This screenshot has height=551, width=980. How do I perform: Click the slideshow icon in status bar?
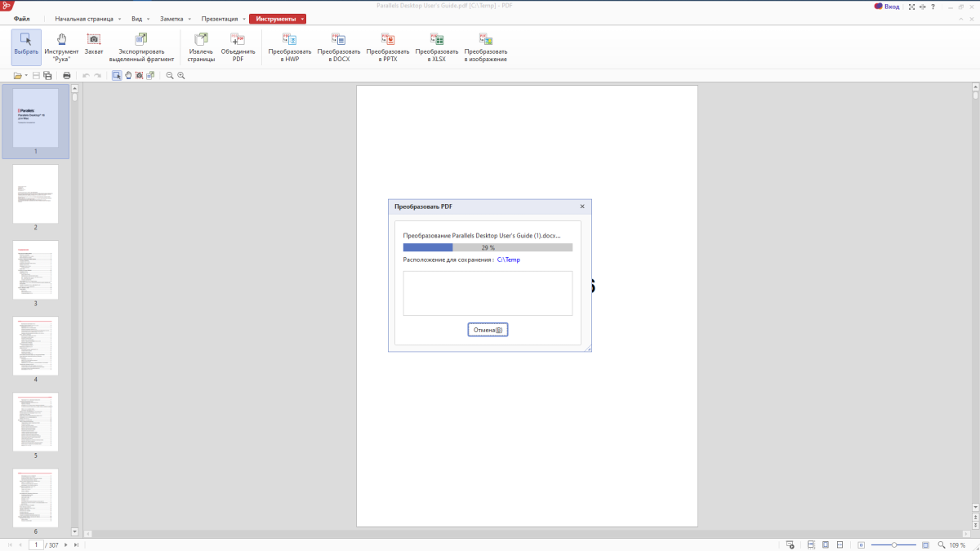pyautogui.click(x=790, y=544)
